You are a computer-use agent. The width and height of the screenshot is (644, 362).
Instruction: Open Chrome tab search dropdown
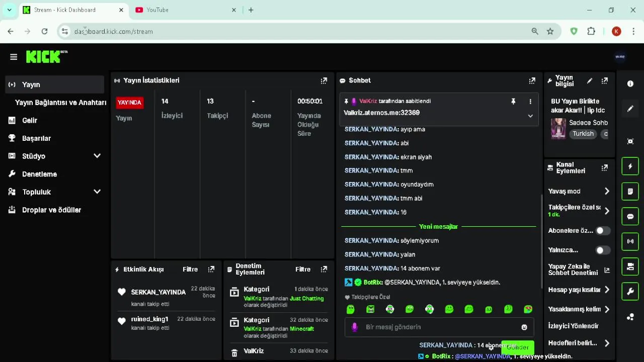[x=9, y=10]
